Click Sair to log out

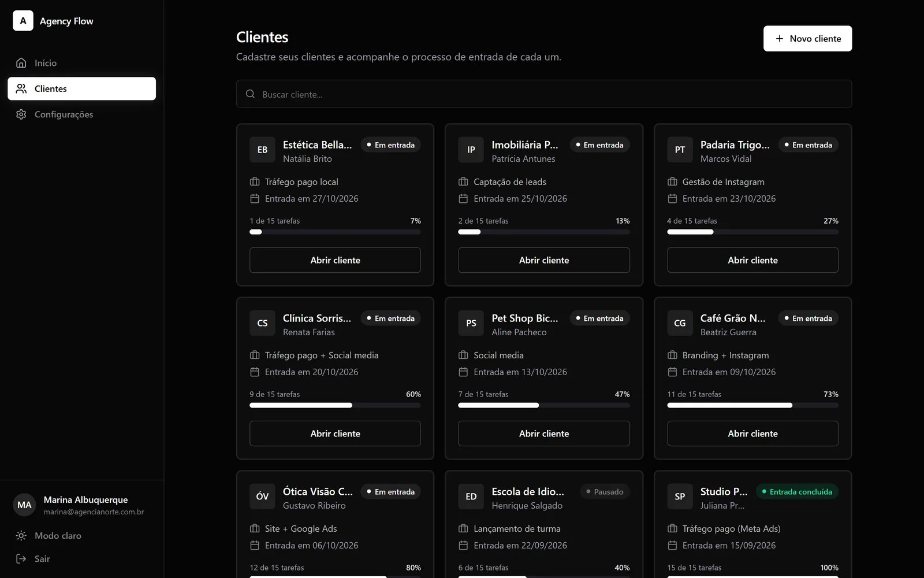point(42,559)
